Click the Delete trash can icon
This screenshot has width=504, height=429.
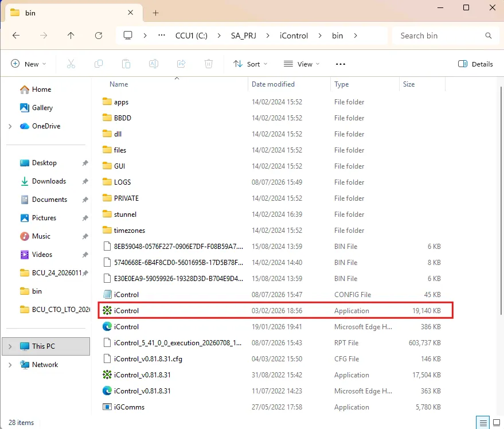[x=209, y=64]
